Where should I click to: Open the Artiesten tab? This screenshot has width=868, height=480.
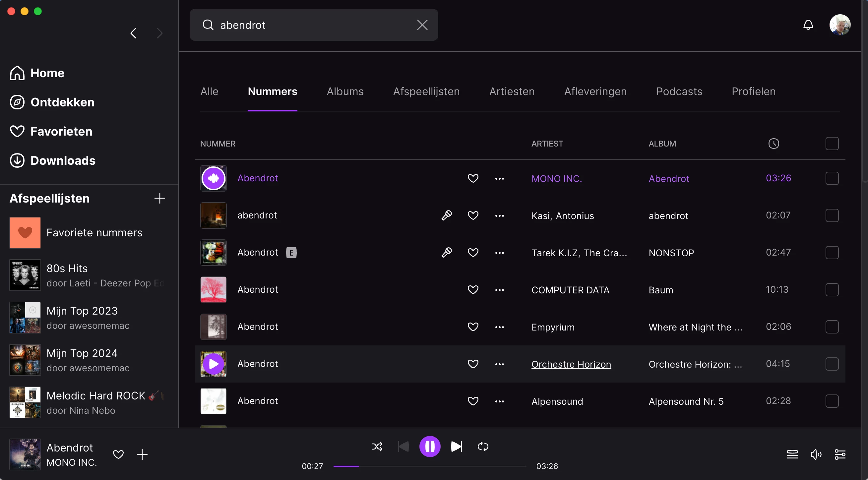pyautogui.click(x=512, y=91)
